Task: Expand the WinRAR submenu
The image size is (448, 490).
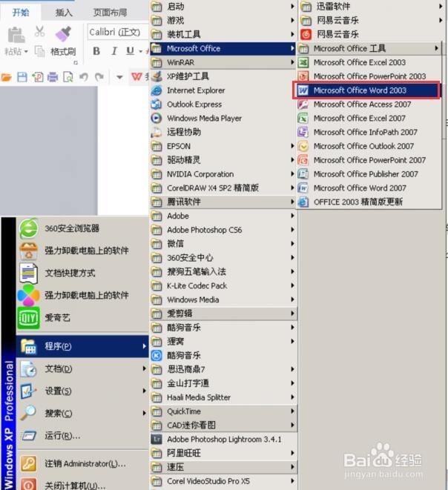Action: (x=223, y=62)
